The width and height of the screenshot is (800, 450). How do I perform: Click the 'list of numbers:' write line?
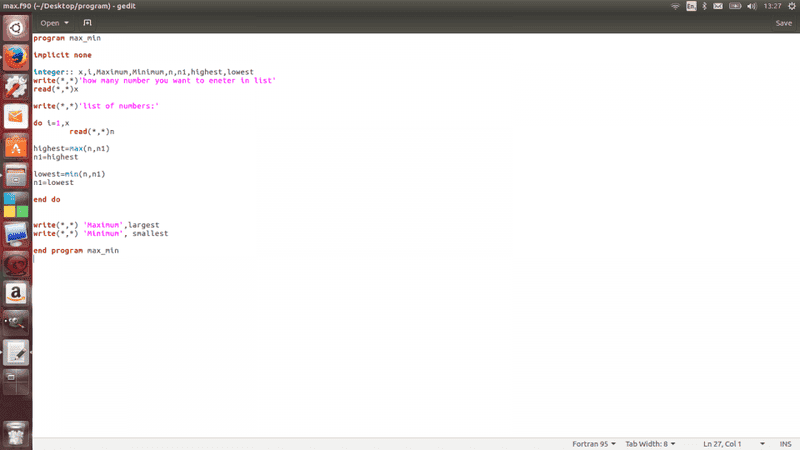96,106
